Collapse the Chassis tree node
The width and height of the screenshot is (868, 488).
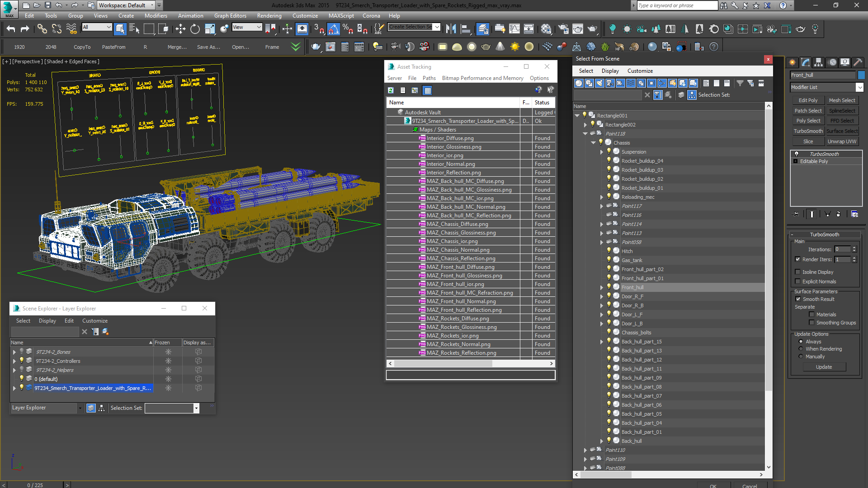(x=594, y=143)
